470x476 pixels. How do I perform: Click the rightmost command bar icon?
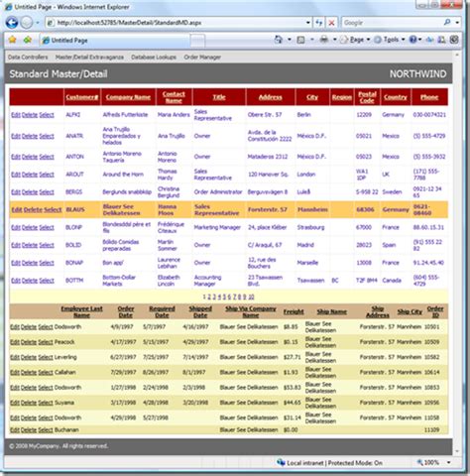tap(454, 40)
